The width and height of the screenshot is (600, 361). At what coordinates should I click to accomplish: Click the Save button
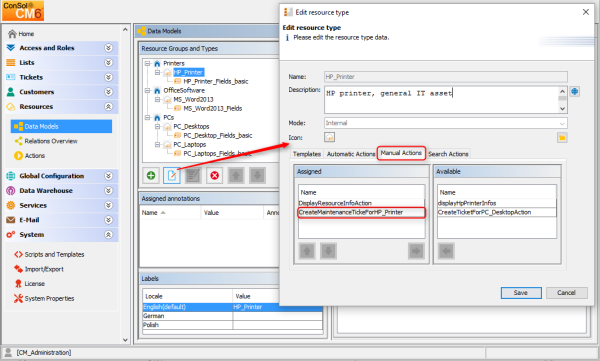(x=521, y=293)
